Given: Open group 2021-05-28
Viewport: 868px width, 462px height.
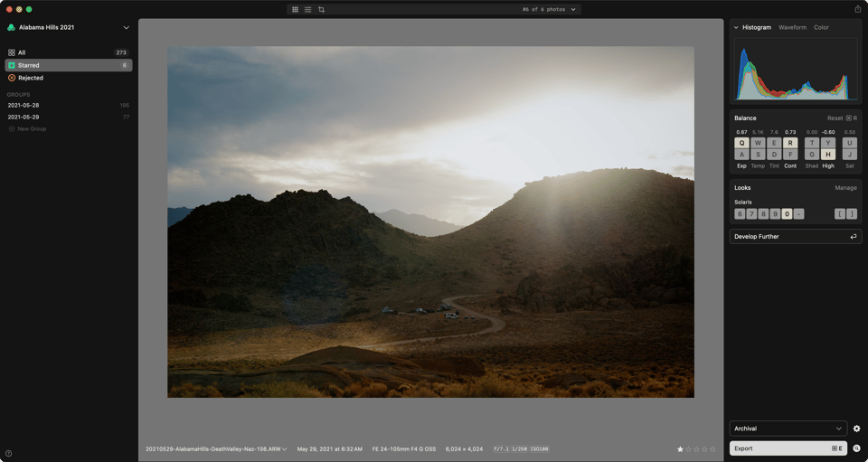Looking at the screenshot, I should 69,105.
